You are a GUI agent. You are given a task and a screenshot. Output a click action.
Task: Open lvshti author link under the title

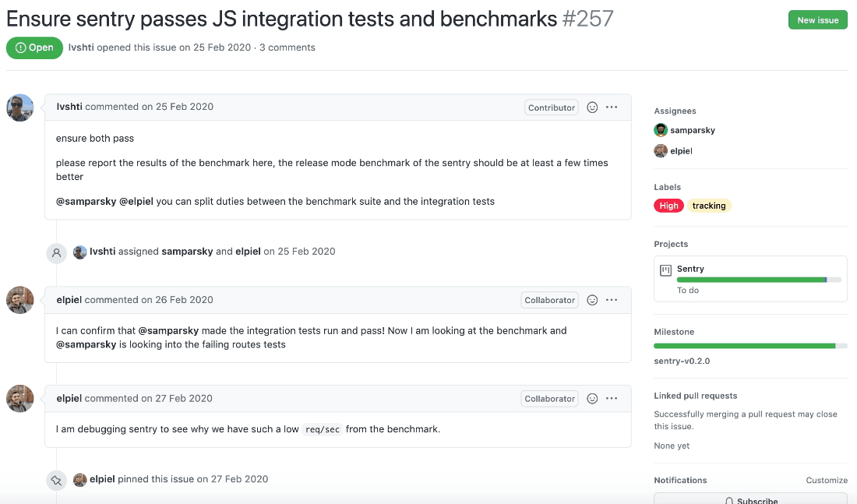[x=81, y=48]
